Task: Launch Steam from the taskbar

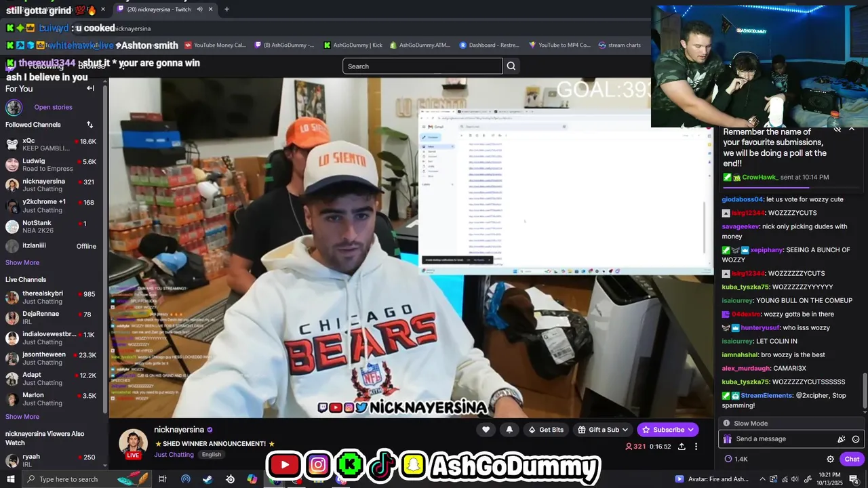Action: click(x=208, y=479)
